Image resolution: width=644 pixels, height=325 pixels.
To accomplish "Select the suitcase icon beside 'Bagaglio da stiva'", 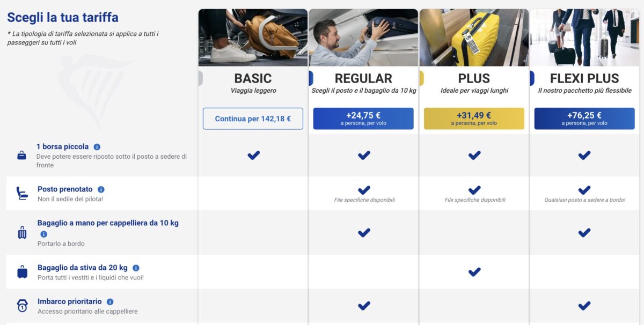I will click(21, 272).
